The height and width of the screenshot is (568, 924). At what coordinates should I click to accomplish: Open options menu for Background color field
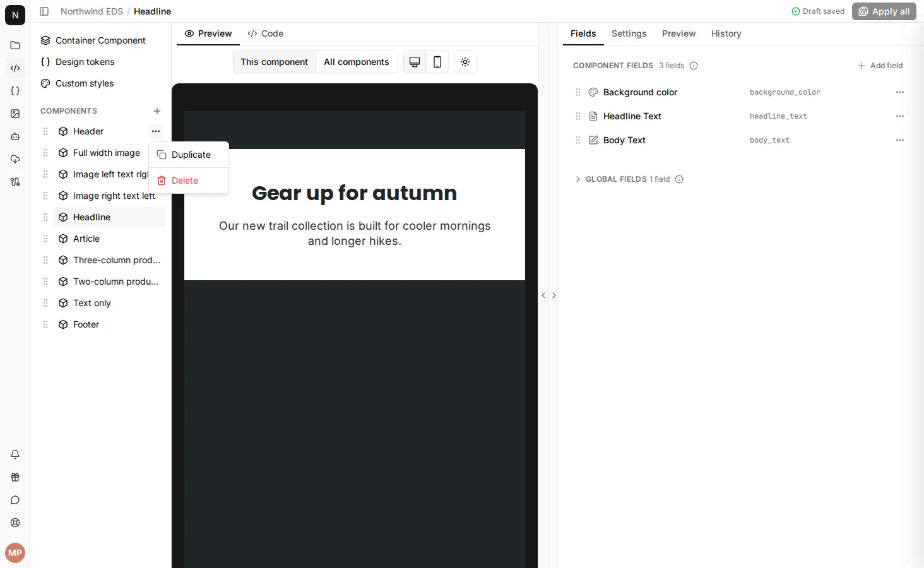[x=900, y=92]
